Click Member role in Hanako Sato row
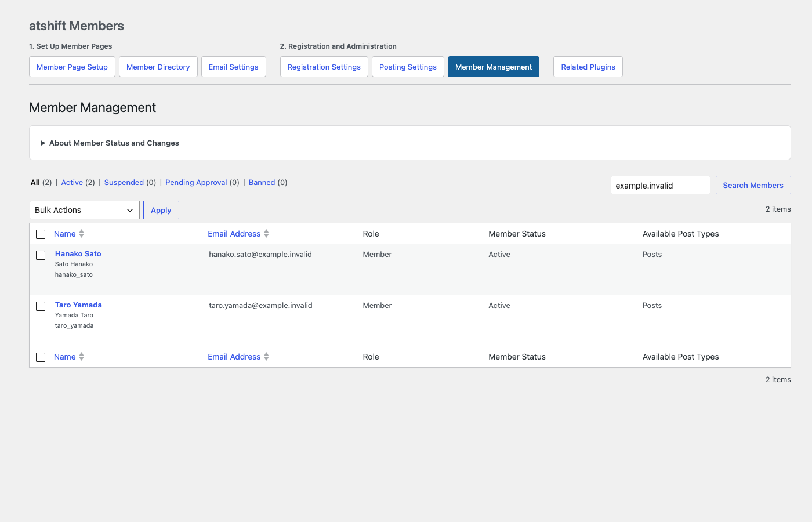 (x=377, y=254)
